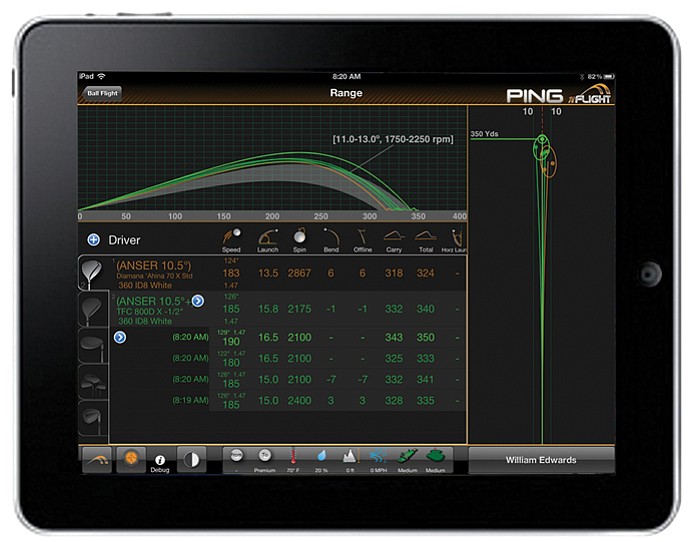The image size is (690, 542).
Task: Click the orange dispersion ellipse
Action: (x=548, y=161)
